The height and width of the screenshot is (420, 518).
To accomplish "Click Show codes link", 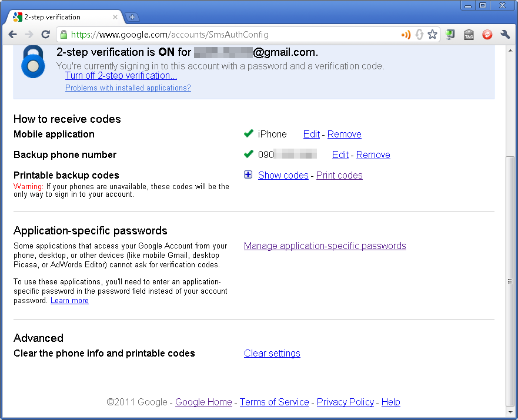I will [x=283, y=175].
